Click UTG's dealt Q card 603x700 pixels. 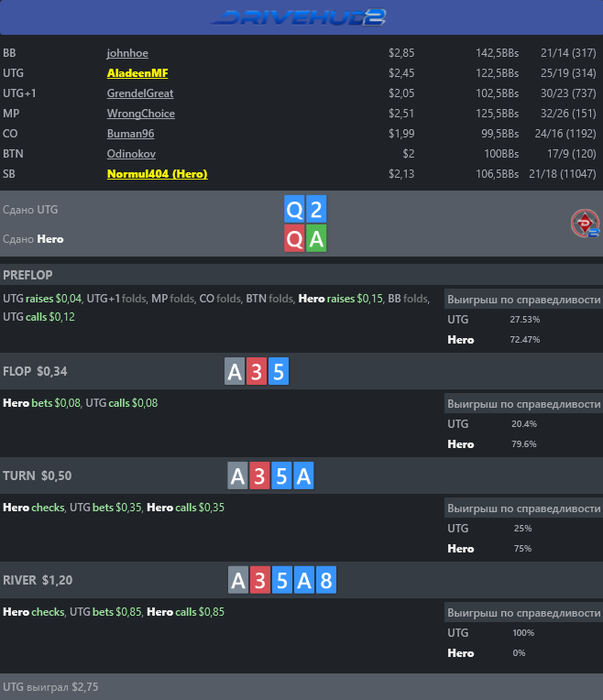tap(294, 209)
